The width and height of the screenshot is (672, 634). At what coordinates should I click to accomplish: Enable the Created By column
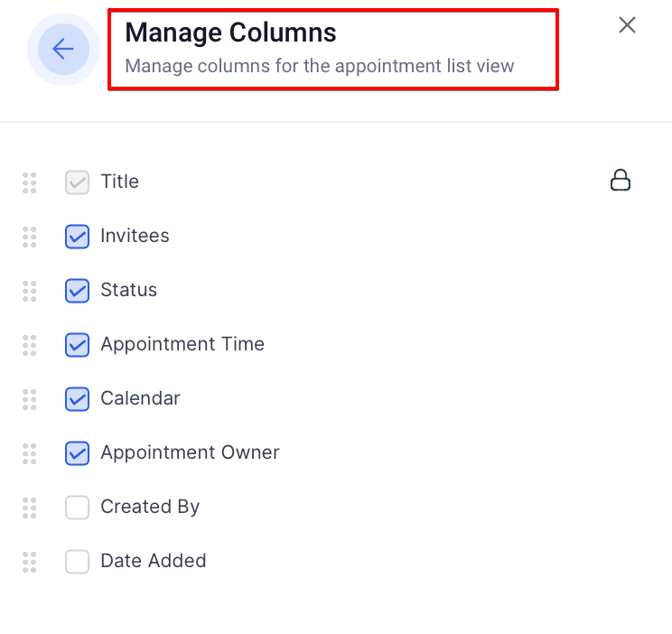tap(78, 508)
